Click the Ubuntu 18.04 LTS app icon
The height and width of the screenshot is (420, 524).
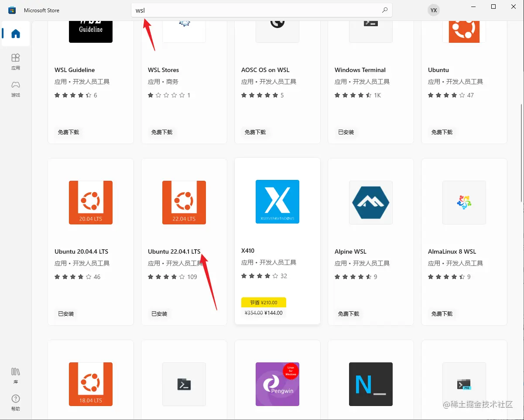click(x=91, y=384)
